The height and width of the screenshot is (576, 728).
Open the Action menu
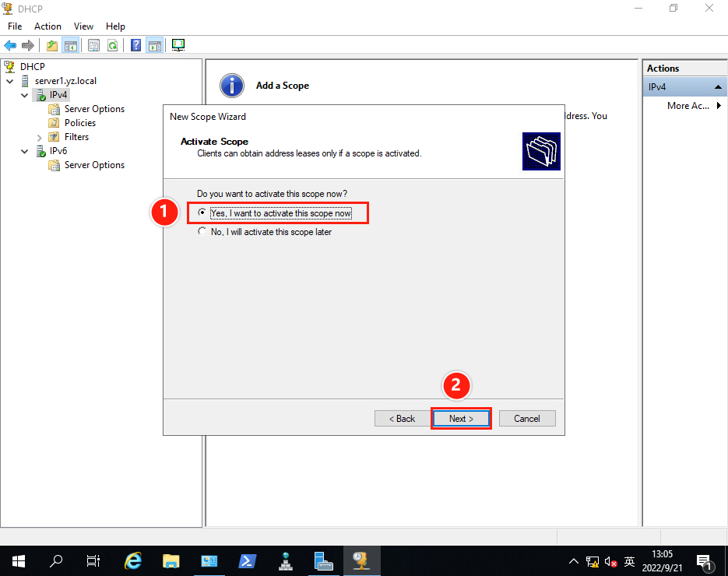pyautogui.click(x=47, y=26)
